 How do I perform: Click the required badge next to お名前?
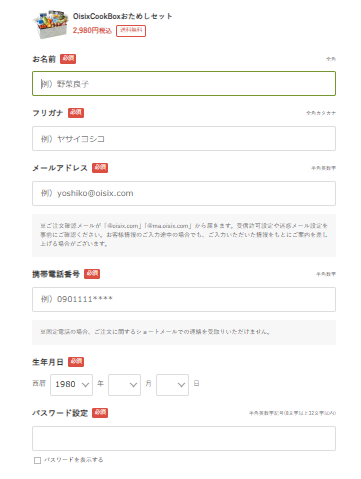pos(68,59)
